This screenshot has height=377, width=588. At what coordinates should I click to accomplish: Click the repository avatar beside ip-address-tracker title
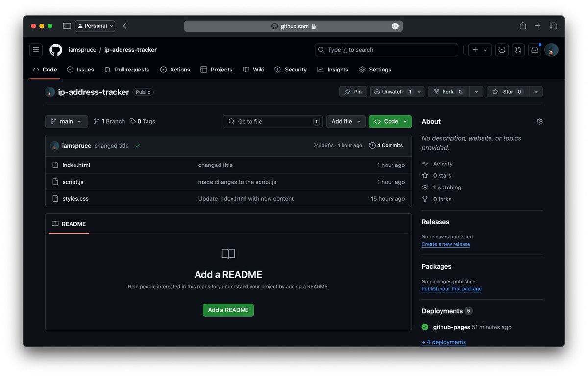(x=50, y=92)
